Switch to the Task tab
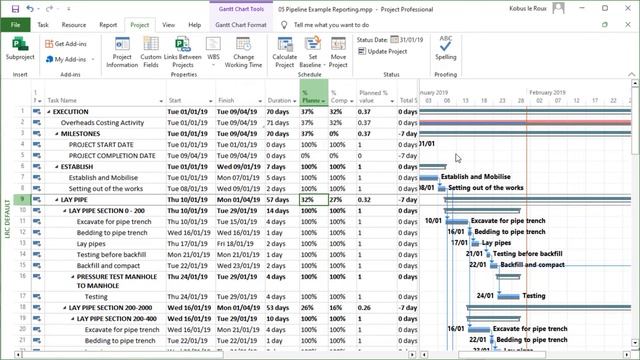 coord(43,25)
